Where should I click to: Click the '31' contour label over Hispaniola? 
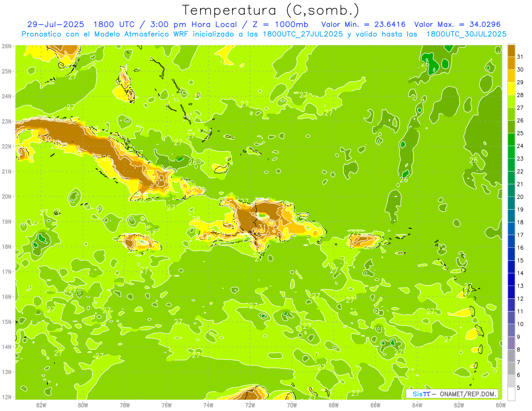pyautogui.click(x=262, y=228)
